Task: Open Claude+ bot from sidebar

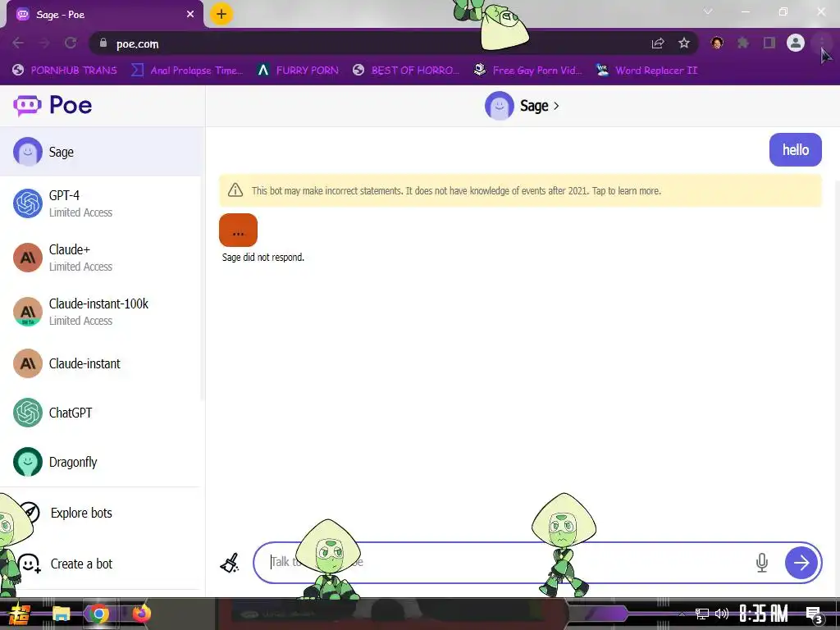Action: [x=102, y=258]
